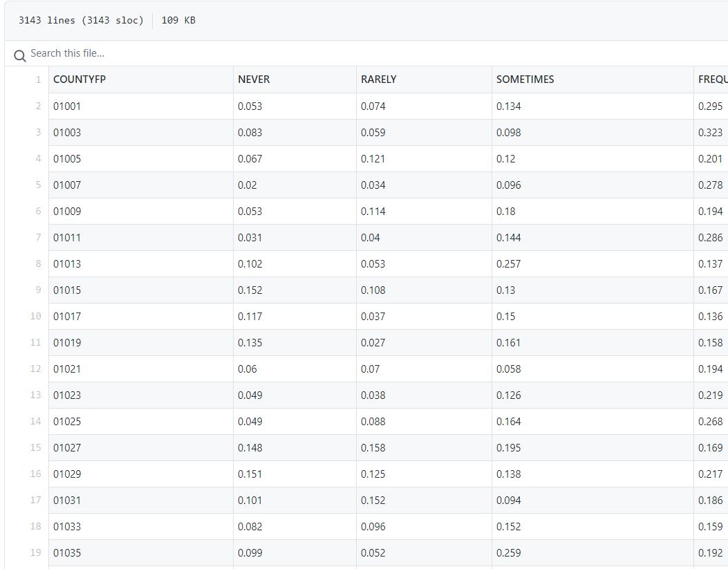Select county code 01011 cell

140,238
